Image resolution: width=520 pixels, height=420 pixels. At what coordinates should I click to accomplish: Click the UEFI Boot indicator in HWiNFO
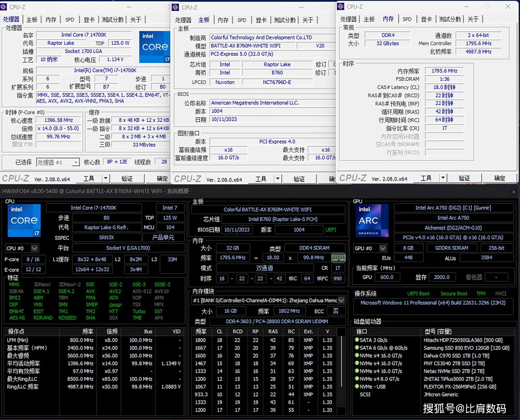(418, 294)
